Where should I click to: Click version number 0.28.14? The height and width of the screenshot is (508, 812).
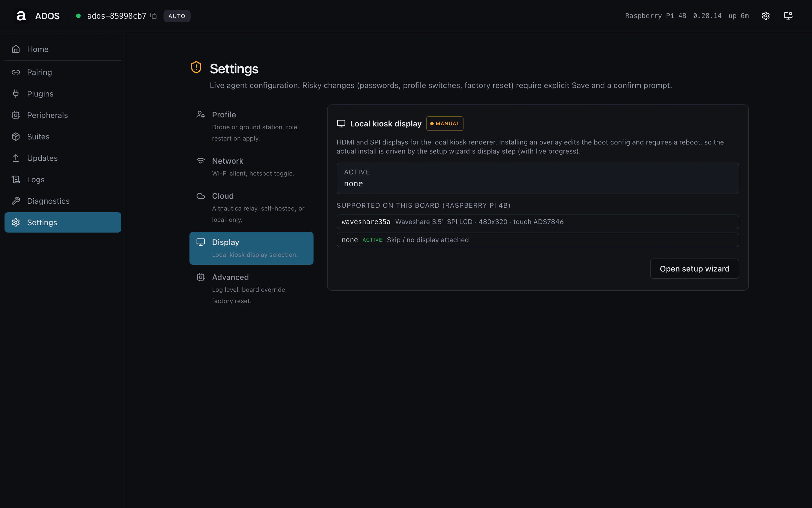pos(707,16)
